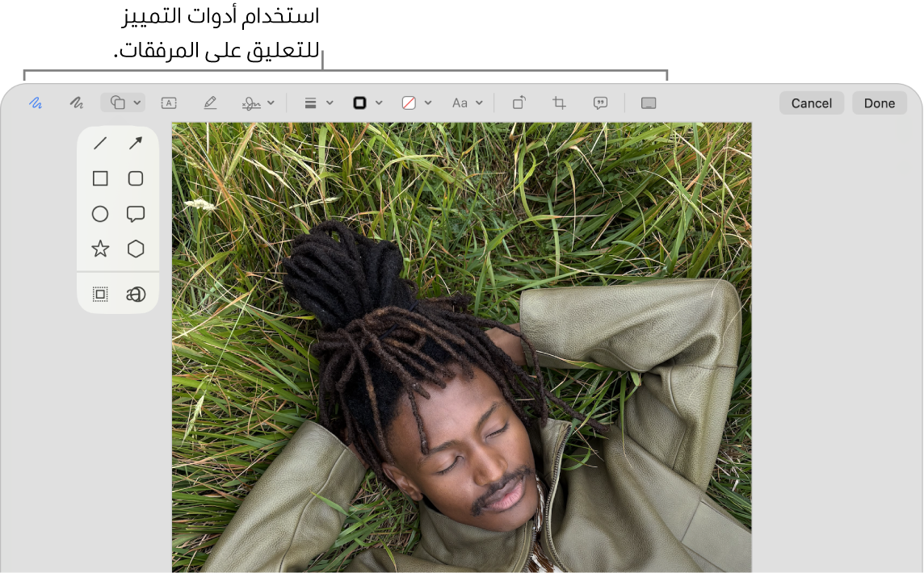Image resolution: width=924 pixels, height=573 pixels.
Task: Choose the Line shape
Action: [100, 143]
